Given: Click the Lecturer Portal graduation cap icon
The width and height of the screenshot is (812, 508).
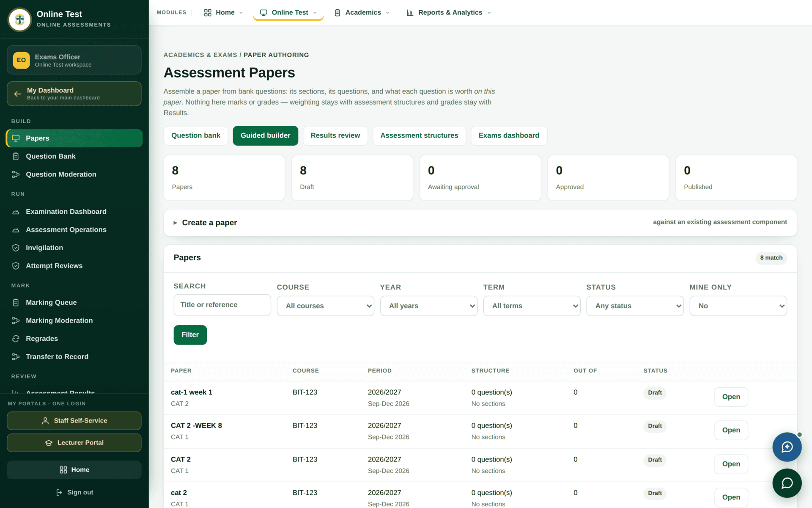Looking at the screenshot, I should 49,443.
